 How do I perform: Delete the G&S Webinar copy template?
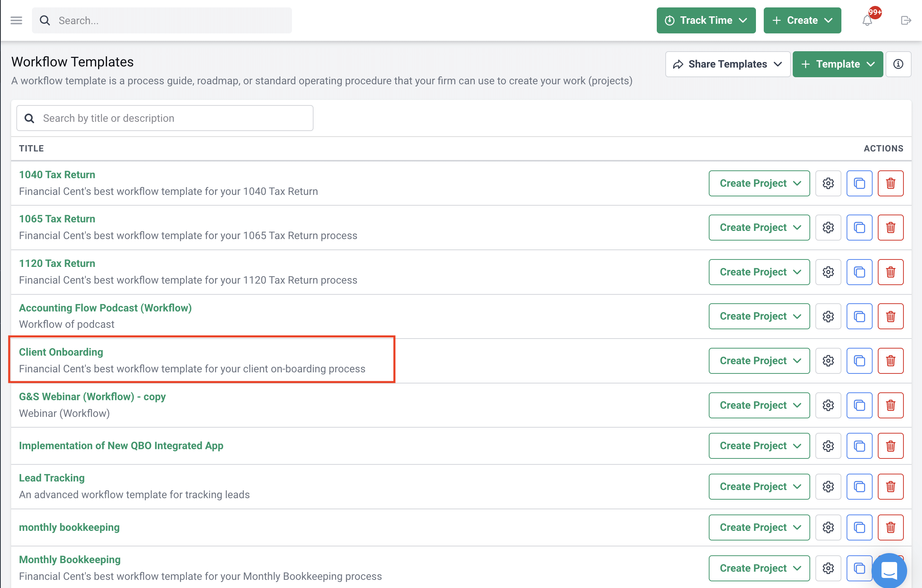coord(890,405)
